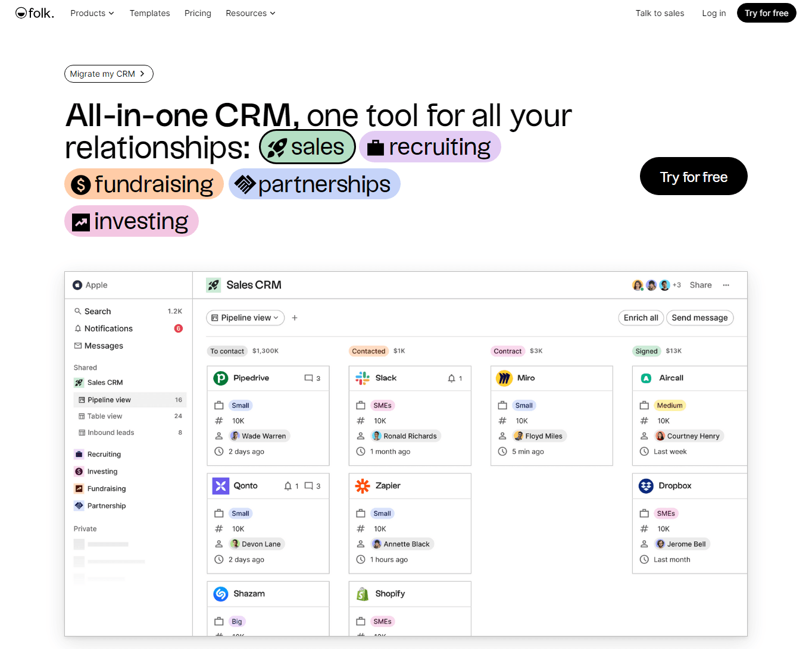The width and height of the screenshot is (812, 649).
Task: Select the orange fundraising pill tag
Action: coord(143,184)
